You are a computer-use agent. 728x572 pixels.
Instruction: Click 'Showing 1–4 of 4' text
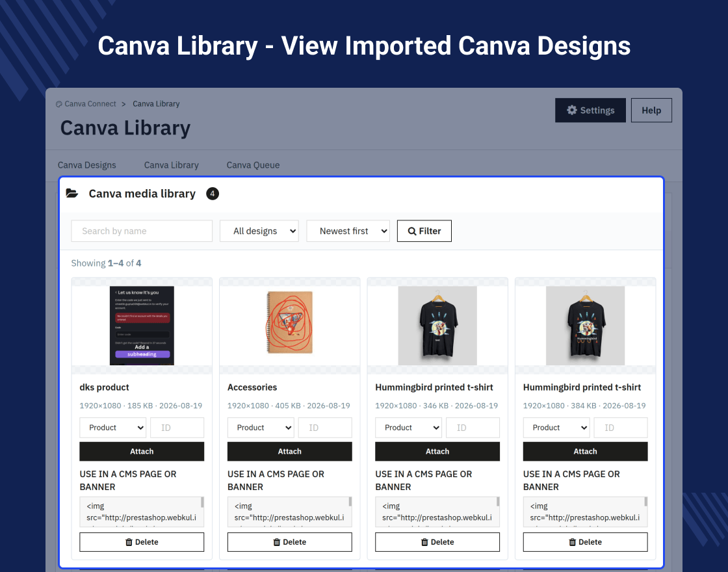pyautogui.click(x=107, y=263)
